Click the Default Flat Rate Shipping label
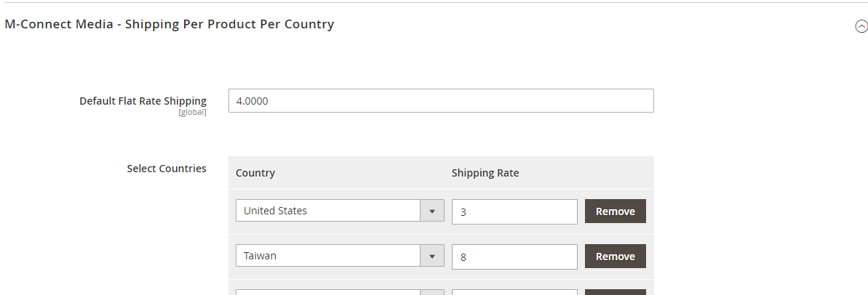The height and width of the screenshot is (295, 868). click(x=143, y=101)
